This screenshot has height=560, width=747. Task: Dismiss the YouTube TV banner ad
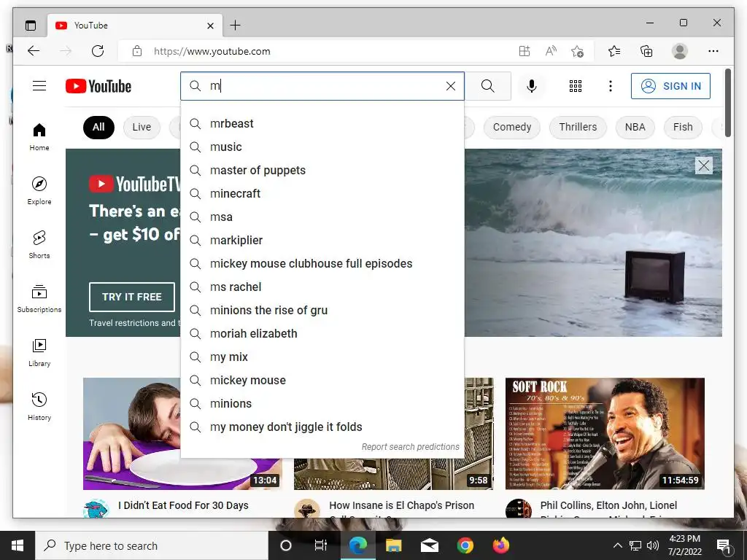click(704, 166)
